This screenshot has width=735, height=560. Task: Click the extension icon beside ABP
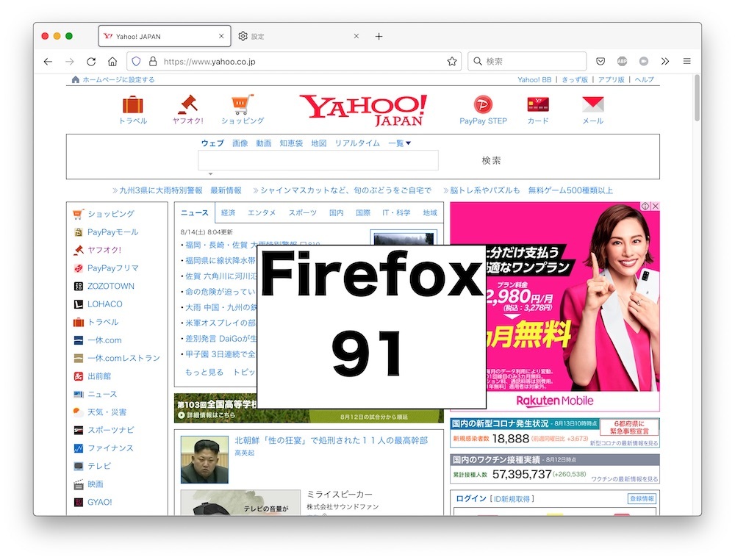644,62
